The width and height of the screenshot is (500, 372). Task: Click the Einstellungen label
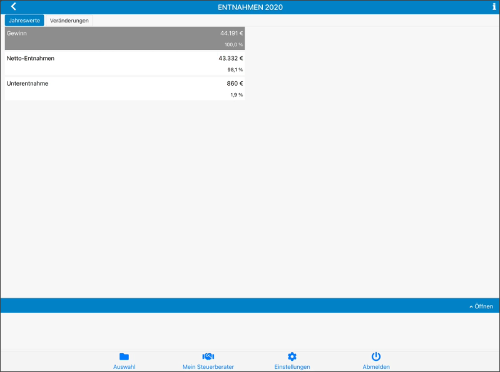click(292, 367)
